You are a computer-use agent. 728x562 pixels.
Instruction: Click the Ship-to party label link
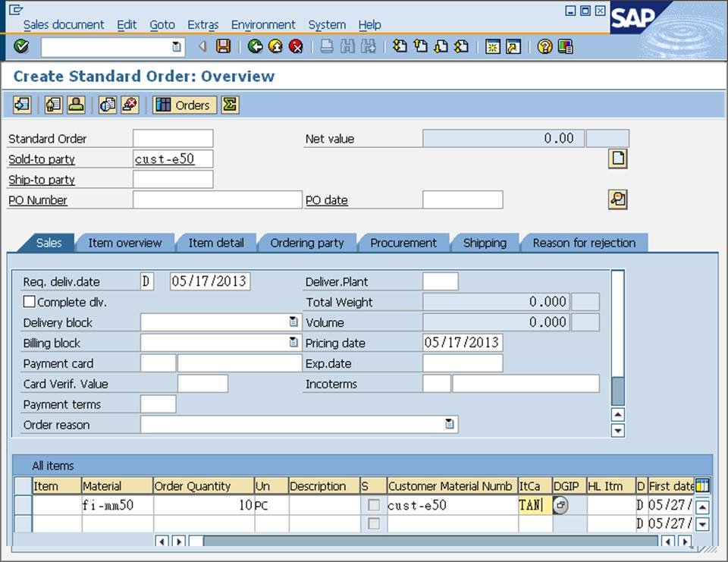(x=42, y=180)
